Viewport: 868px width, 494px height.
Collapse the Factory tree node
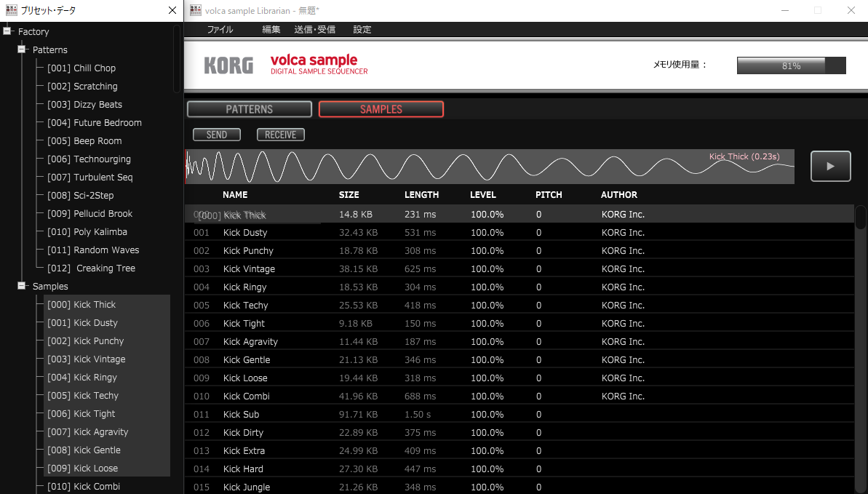coord(7,31)
